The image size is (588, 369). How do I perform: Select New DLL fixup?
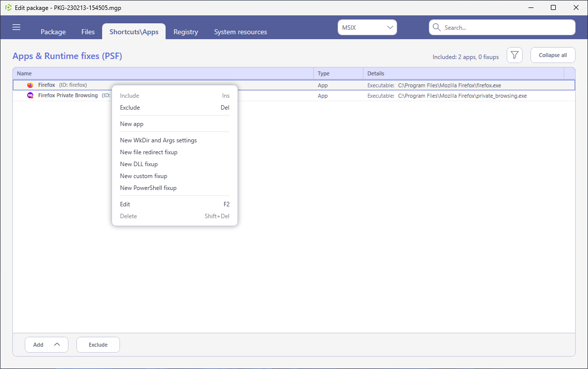(x=175, y=164)
